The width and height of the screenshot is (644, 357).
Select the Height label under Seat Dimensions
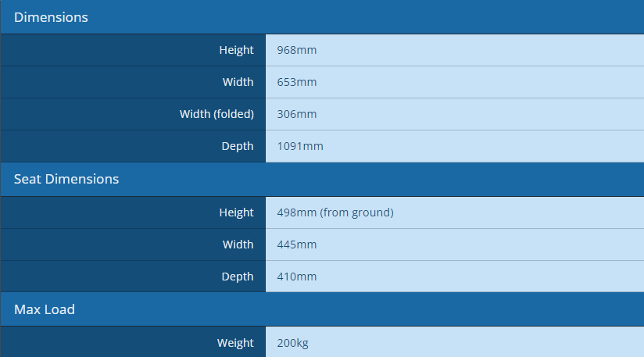point(236,212)
